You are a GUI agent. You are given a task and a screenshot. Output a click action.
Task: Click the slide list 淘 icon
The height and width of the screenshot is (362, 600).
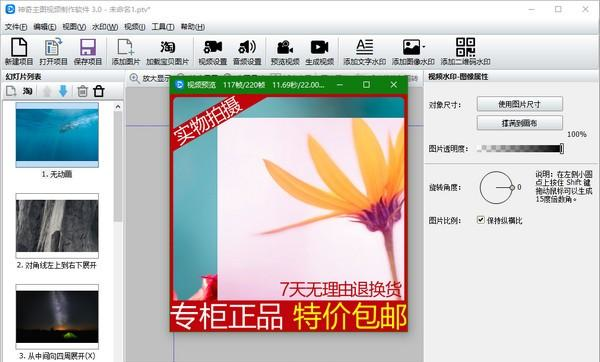[27, 91]
